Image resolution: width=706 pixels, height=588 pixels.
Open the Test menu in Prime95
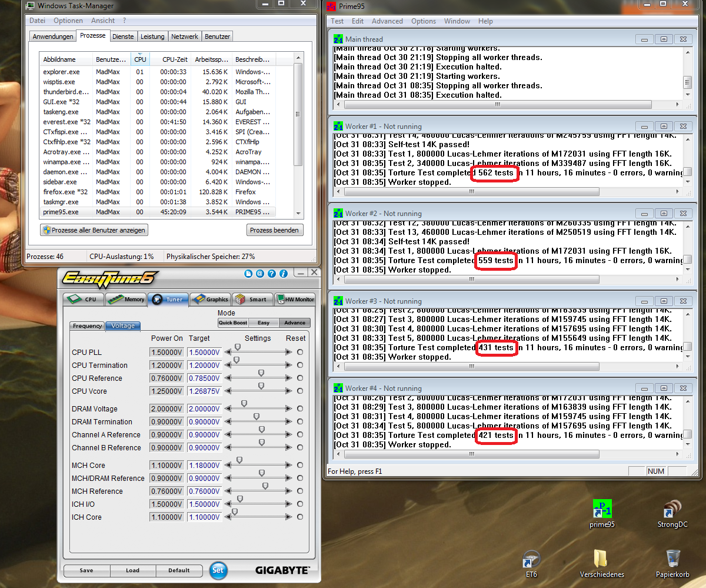[337, 21]
